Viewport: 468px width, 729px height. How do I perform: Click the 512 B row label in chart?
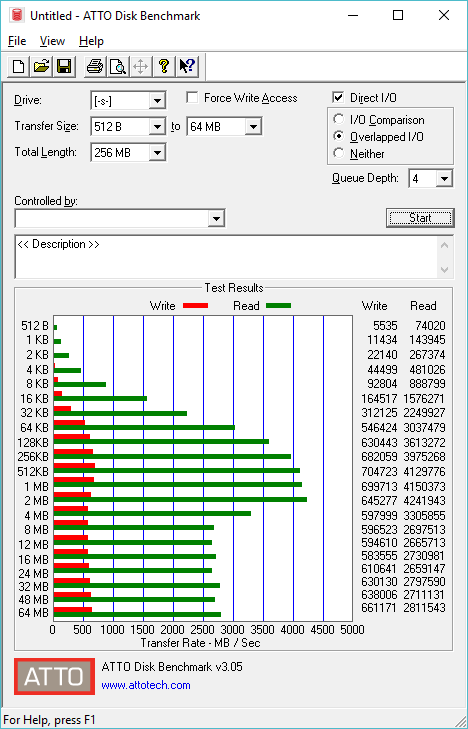click(35, 326)
